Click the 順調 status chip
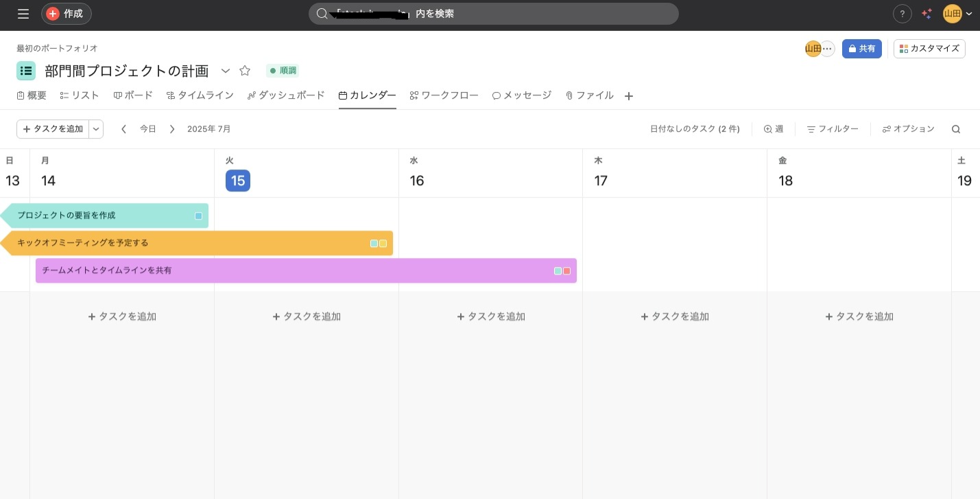The height and width of the screenshot is (499, 980). click(282, 71)
